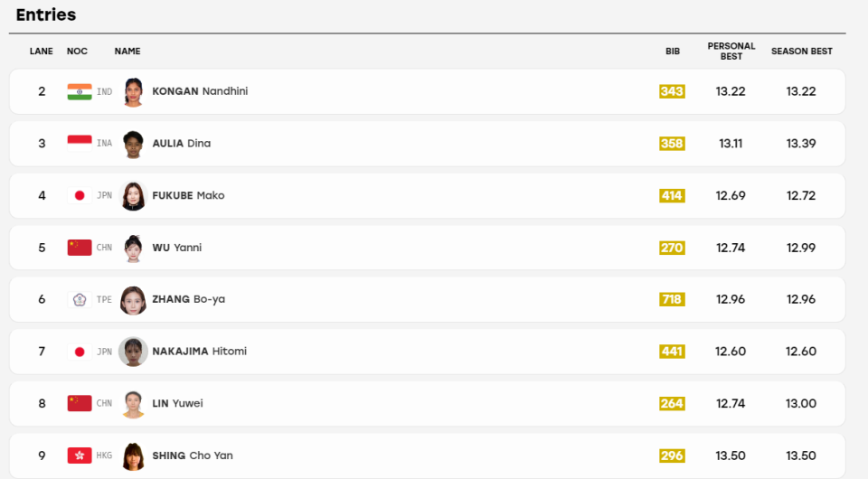Click lane number 6
Image resolution: width=868 pixels, height=479 pixels.
click(x=42, y=299)
